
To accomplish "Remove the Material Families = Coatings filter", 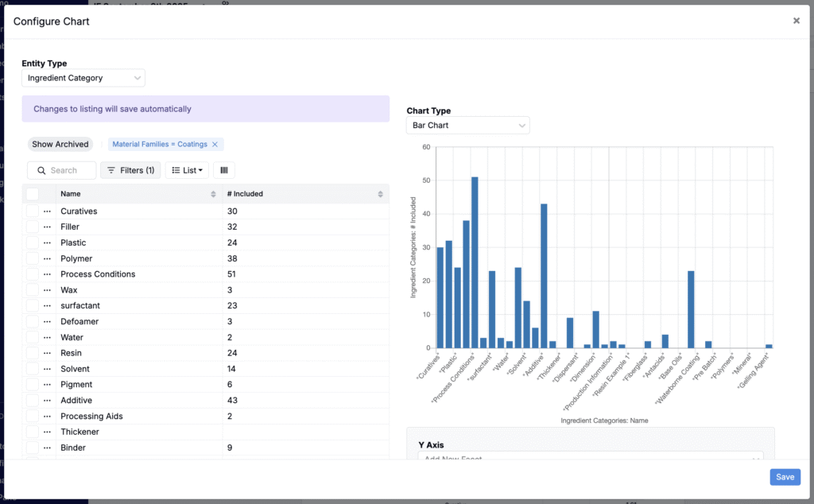I will pyautogui.click(x=215, y=145).
